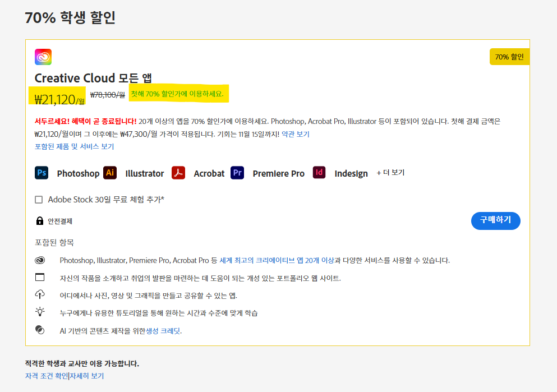Click the ₩21,120/월 highlighted price
The height and width of the screenshot is (392, 557).
[59, 99]
